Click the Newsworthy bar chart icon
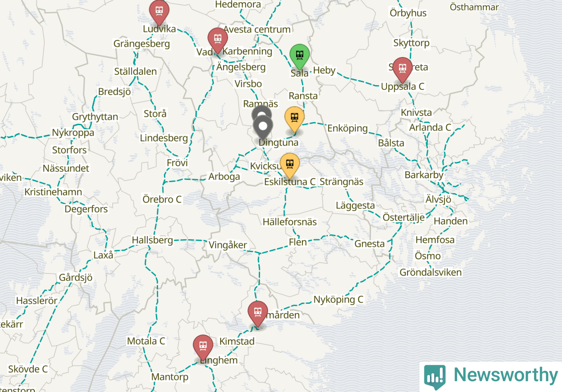Viewport: 562px width, 392px height. pyautogui.click(x=435, y=376)
